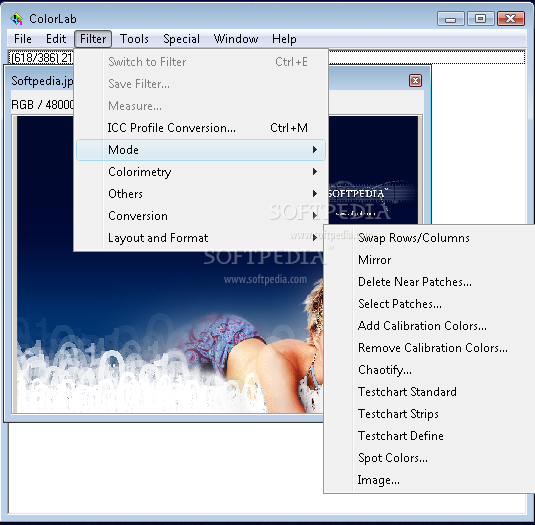This screenshot has width=535, height=525.
Task: Select Testchart Standard
Action: click(430, 392)
